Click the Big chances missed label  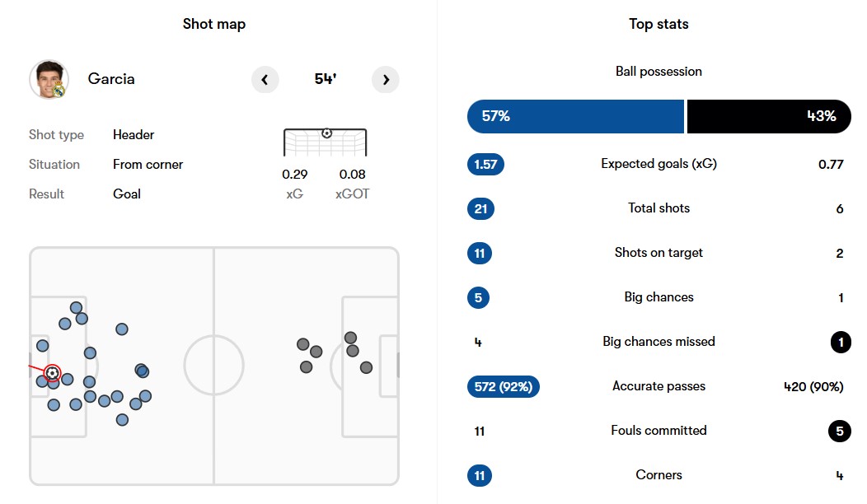pyautogui.click(x=658, y=342)
